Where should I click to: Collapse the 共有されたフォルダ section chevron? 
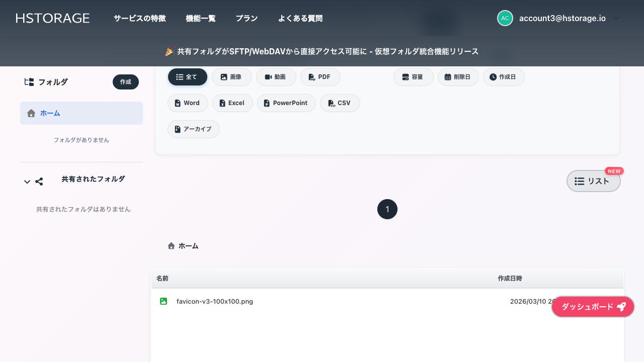point(27,182)
